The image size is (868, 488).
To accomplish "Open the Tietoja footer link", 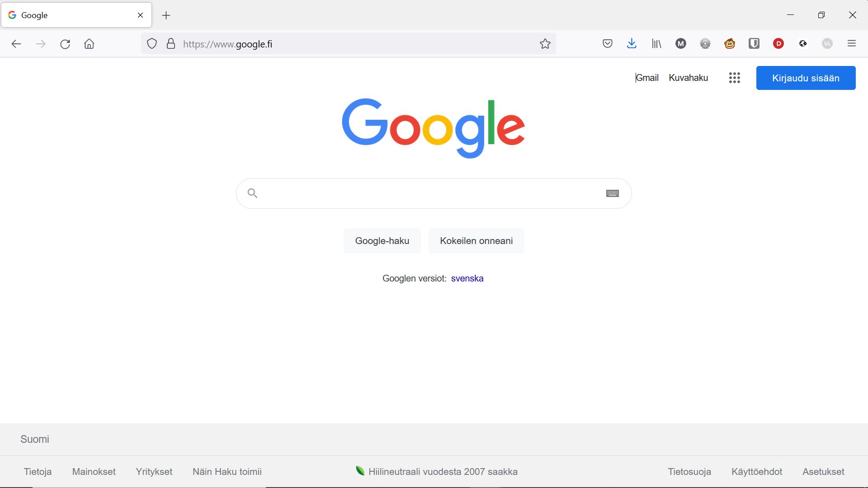I will click(x=38, y=472).
